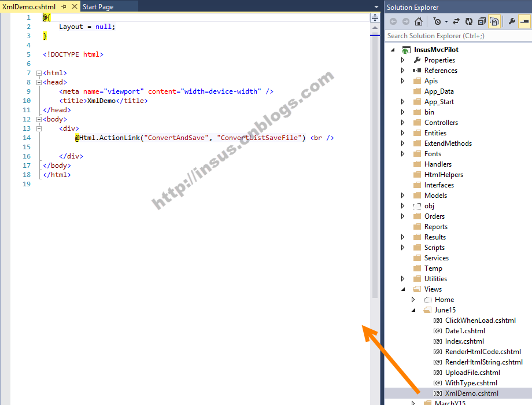Screen dimensions: 532x405
Task: Select the XmlDemo.cshtml editor tab
Action: pyautogui.click(x=29, y=7)
